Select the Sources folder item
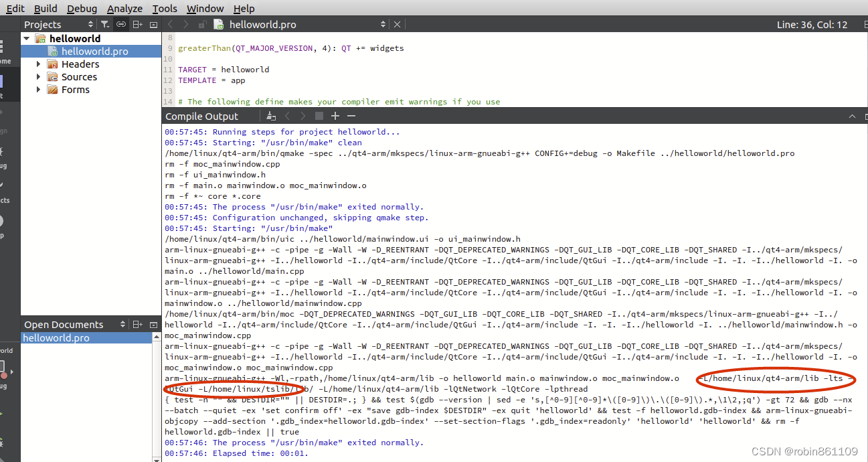 click(79, 77)
